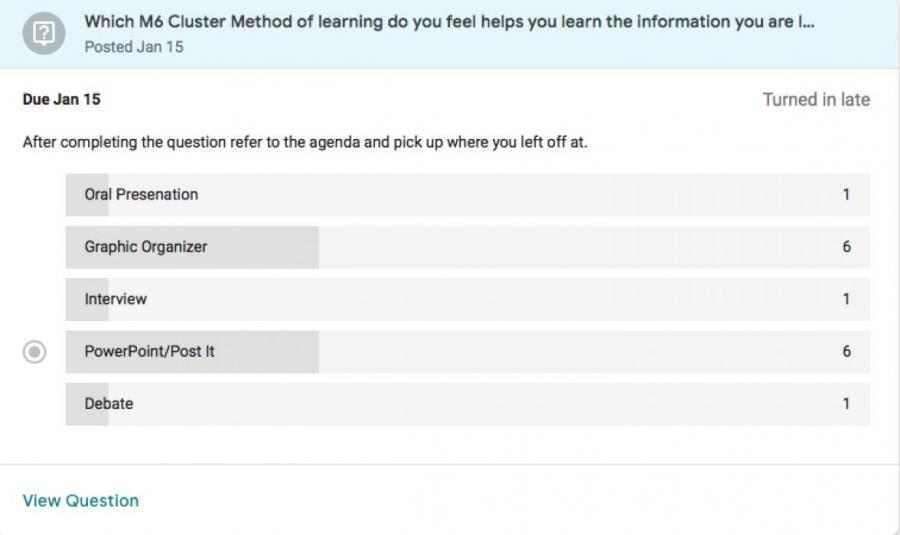The width and height of the screenshot is (900, 535).
Task: Select the Oral Presenation answer option
Action: coord(141,195)
